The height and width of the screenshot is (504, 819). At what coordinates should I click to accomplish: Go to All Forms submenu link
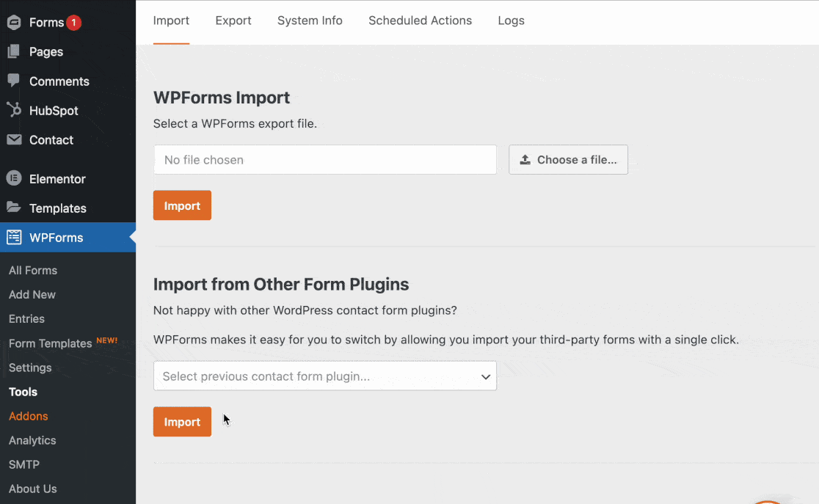click(33, 270)
